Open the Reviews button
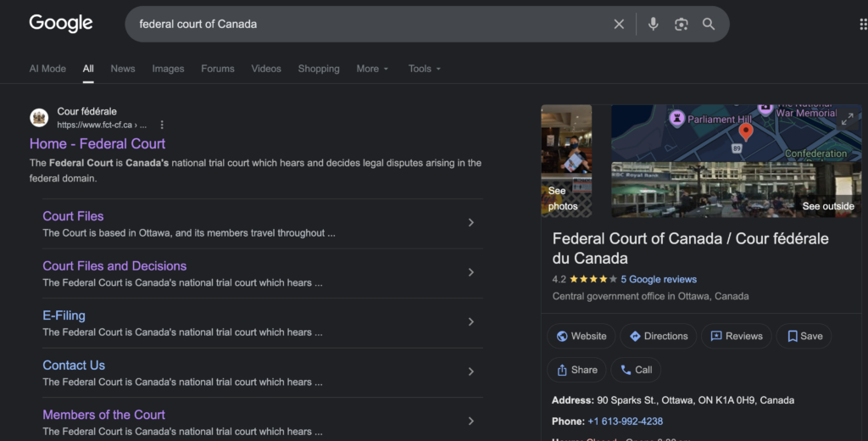The height and width of the screenshot is (441, 868). [x=737, y=336]
